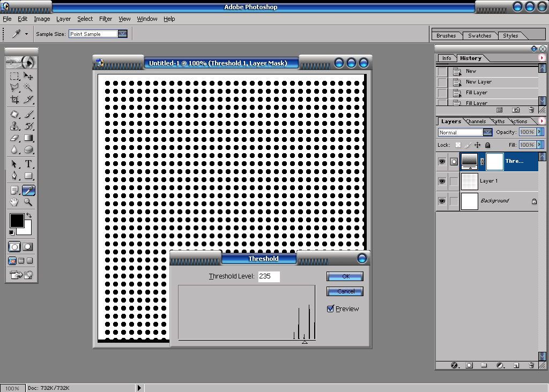This screenshot has width=549, height=392.
Task: Create new snapshot in History palette
Action: coord(516,110)
